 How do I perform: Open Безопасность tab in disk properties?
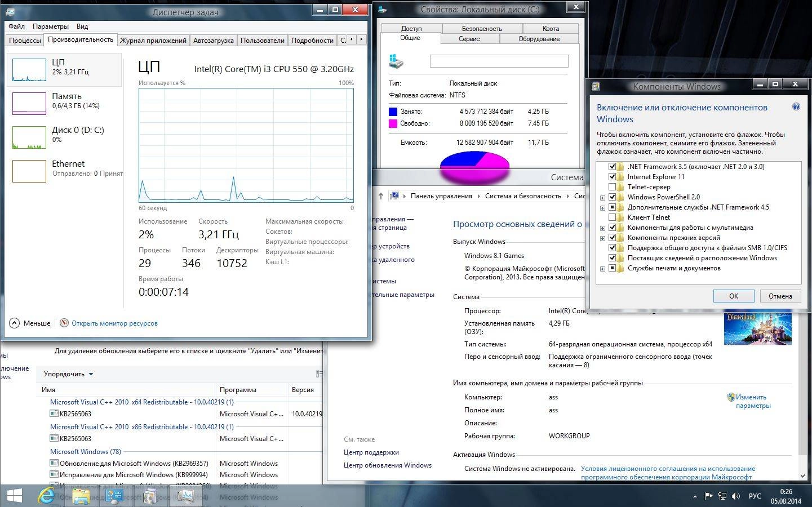click(482, 29)
